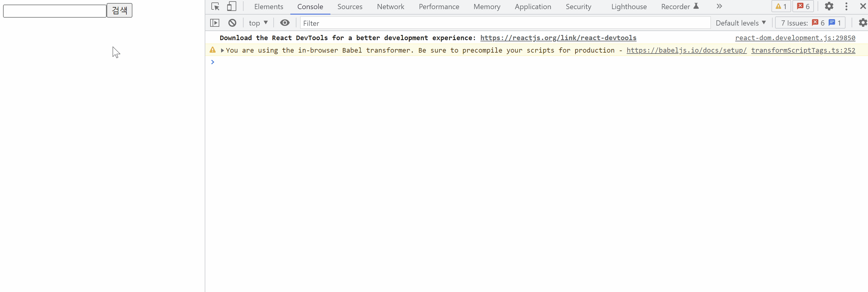The height and width of the screenshot is (292, 868).
Task: Switch to the Application tab
Action: [533, 6]
